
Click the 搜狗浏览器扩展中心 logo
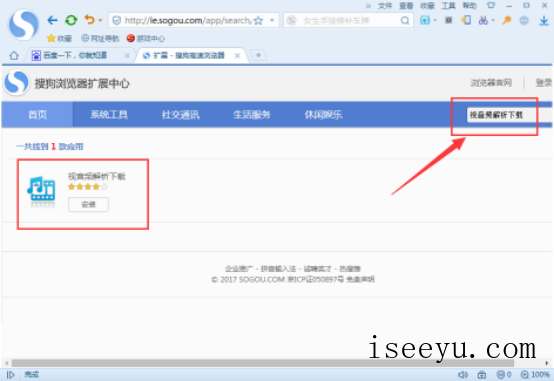[x=67, y=83]
